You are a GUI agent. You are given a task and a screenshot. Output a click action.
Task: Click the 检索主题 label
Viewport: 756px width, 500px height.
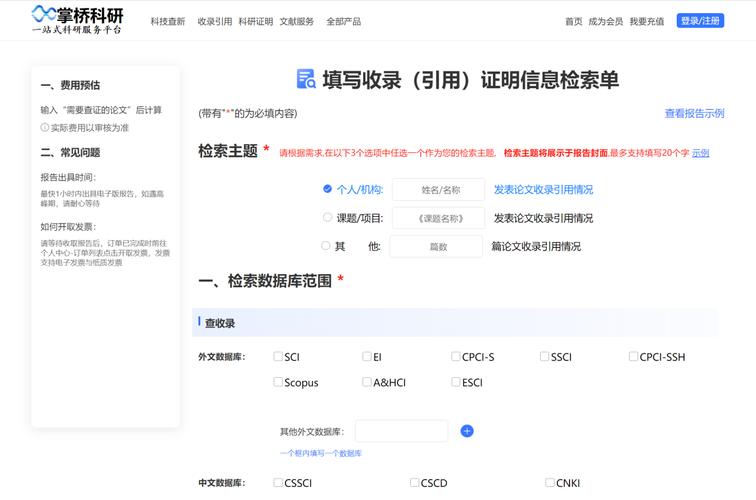[228, 151]
